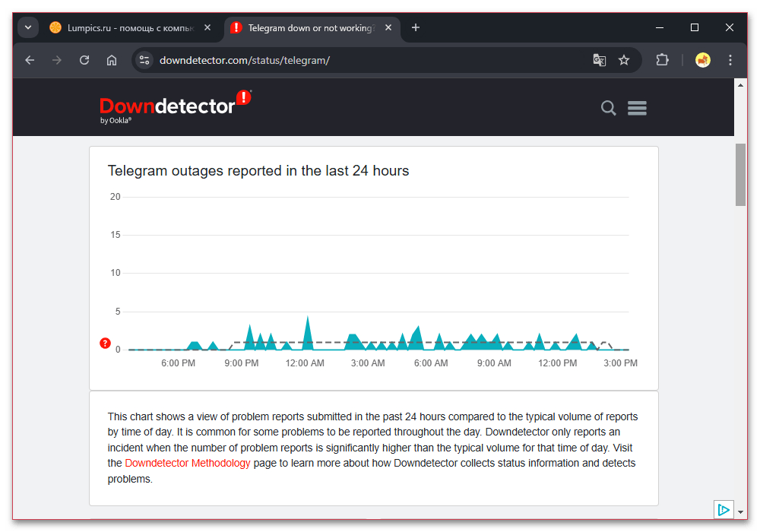Close the Telegram Downdetector tab

[388, 27]
